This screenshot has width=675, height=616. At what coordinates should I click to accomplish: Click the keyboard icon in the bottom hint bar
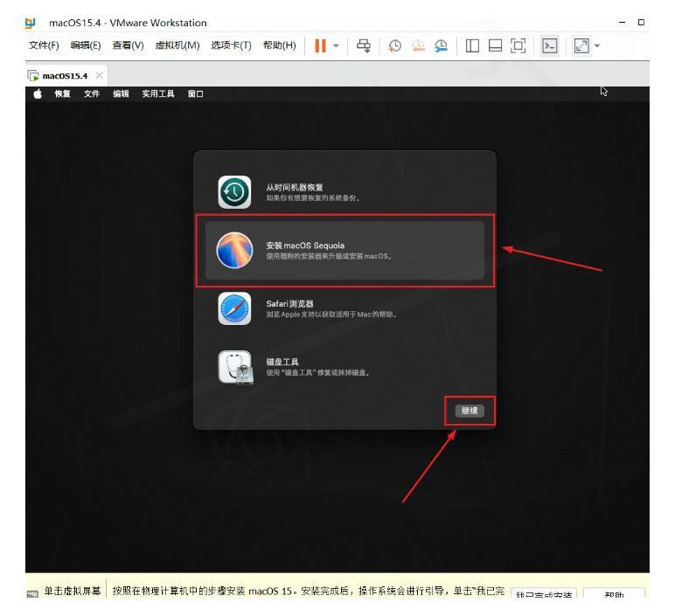32,594
